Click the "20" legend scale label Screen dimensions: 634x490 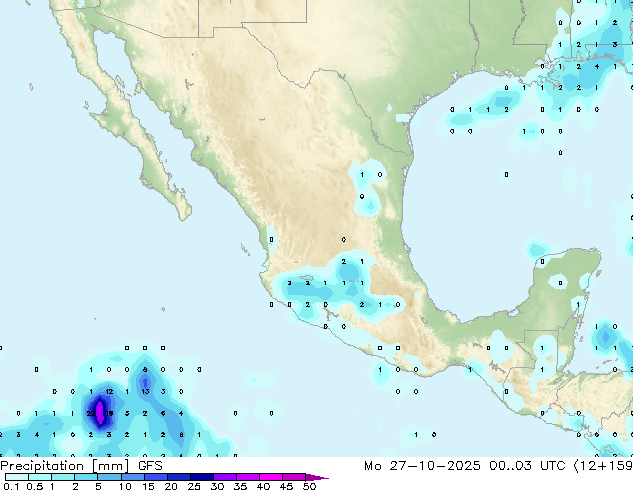(171, 486)
